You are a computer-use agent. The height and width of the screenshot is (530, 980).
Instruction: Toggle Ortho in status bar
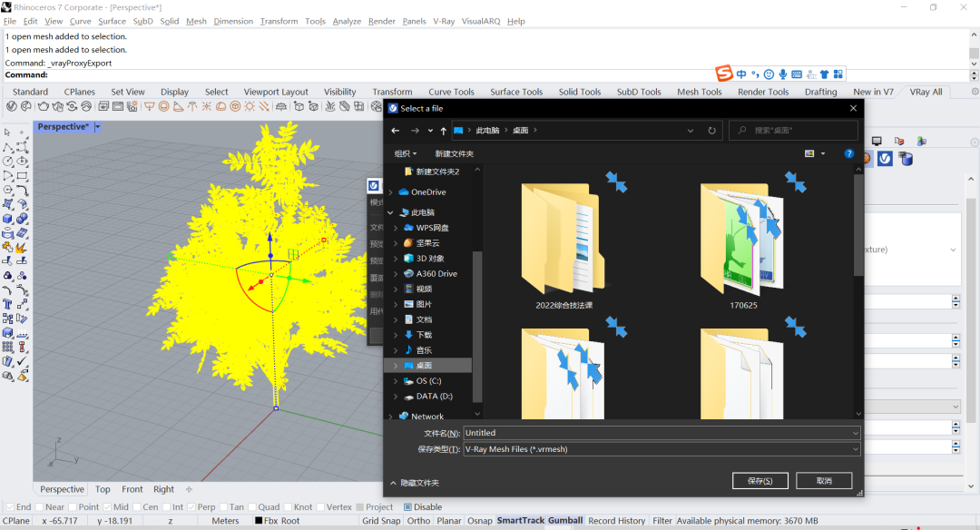(418, 521)
